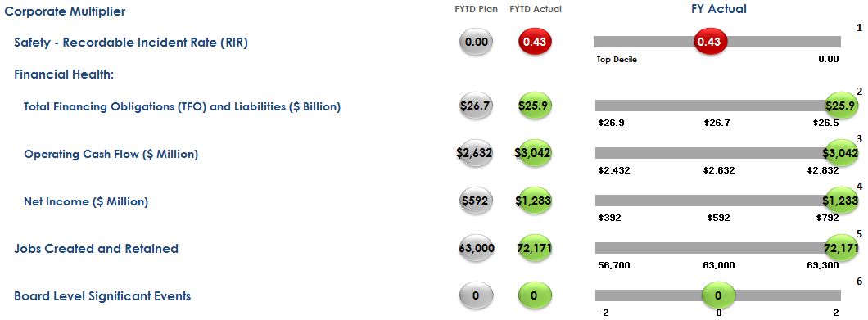Select the green $25.9 FYTD Actual bubble
This screenshot has width=868, height=320.
tap(536, 106)
